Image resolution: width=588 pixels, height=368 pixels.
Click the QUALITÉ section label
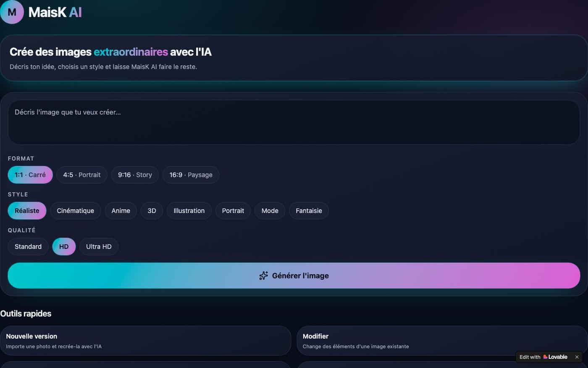click(22, 230)
